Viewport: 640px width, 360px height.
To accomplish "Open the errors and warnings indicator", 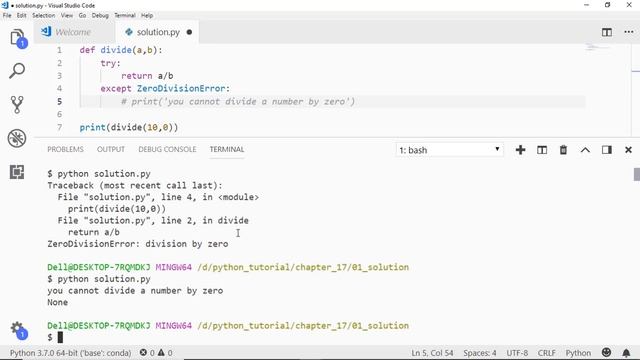I will [x=156, y=353].
